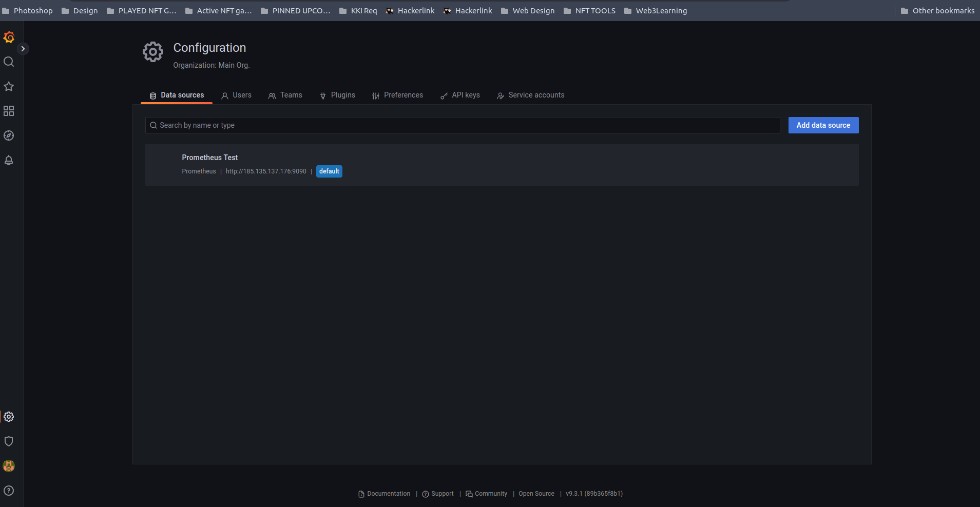
Task: Switch to the Preferences tab
Action: click(398, 95)
